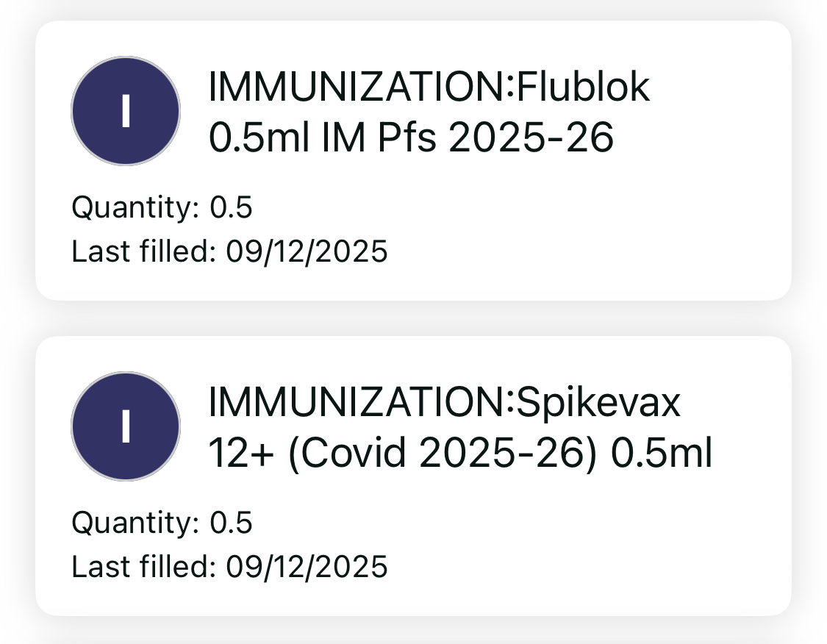827x644 pixels.
Task: Select the "IMMUNIZATION:Flublok" title line
Action: click(x=429, y=88)
